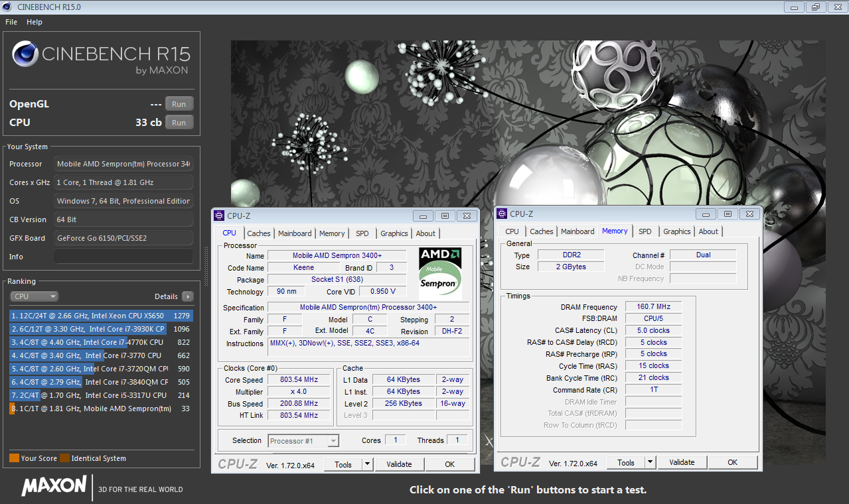The width and height of the screenshot is (849, 504).
Task: Switch to Caches tab in right CPU-Z
Action: pos(542,231)
